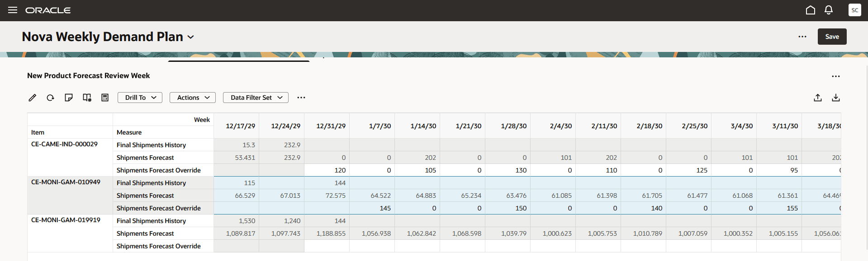This screenshot has height=261, width=868.
Task: Click override cell with value 145
Action: click(372, 208)
